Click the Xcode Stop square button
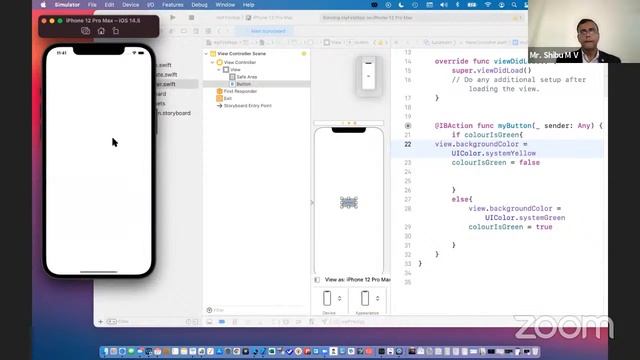The image size is (640, 360). pos(191,18)
